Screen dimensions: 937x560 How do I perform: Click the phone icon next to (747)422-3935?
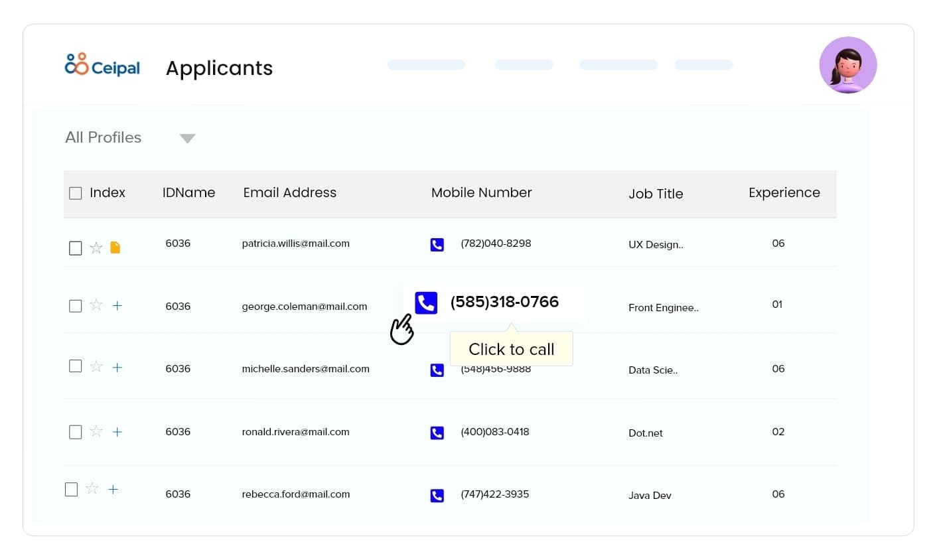pyautogui.click(x=437, y=496)
